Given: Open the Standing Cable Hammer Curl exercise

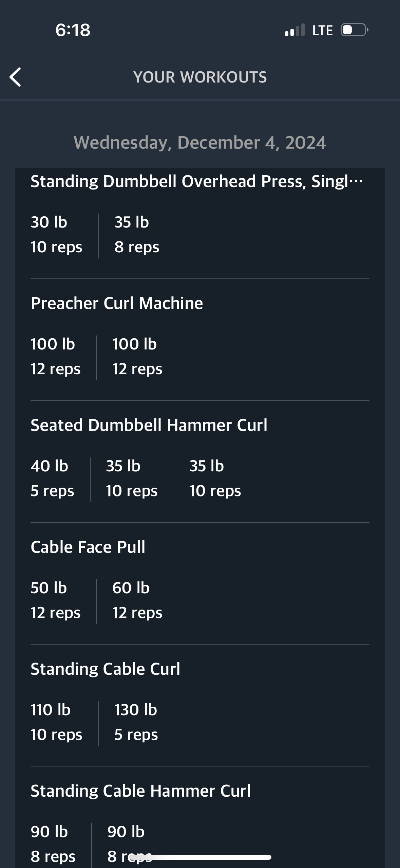Looking at the screenshot, I should tap(140, 791).
